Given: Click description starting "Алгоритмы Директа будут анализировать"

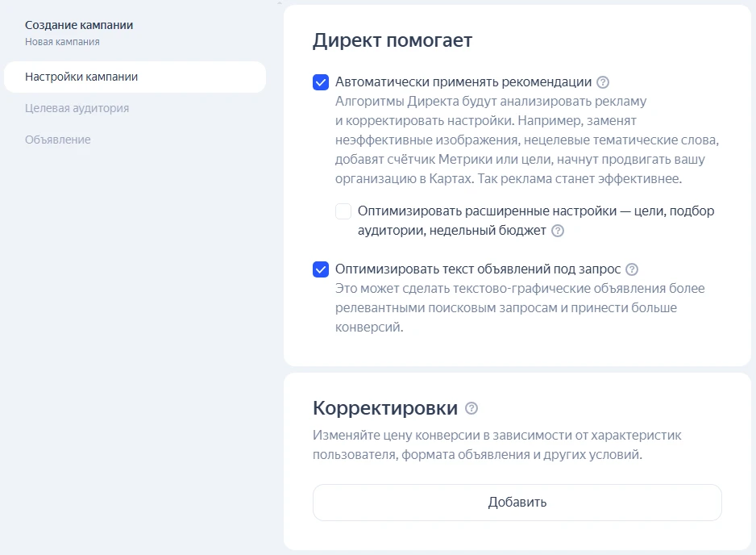Looking at the screenshot, I should 490,102.
